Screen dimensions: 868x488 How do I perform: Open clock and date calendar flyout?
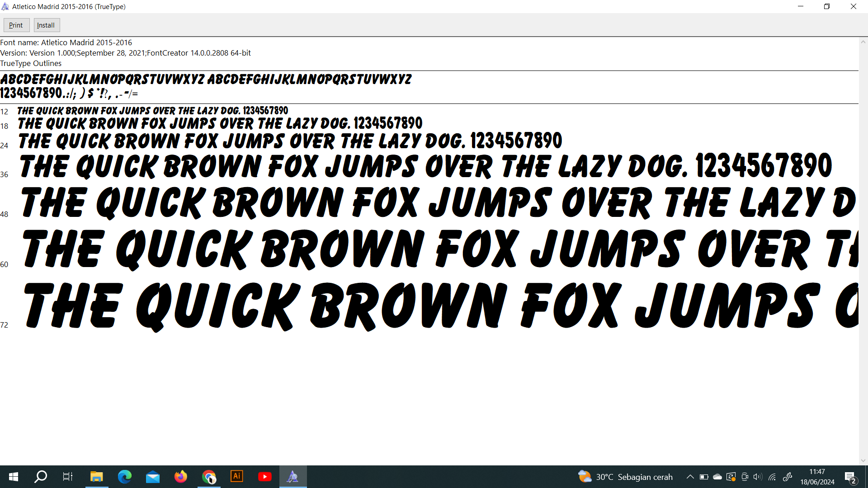tap(817, 477)
